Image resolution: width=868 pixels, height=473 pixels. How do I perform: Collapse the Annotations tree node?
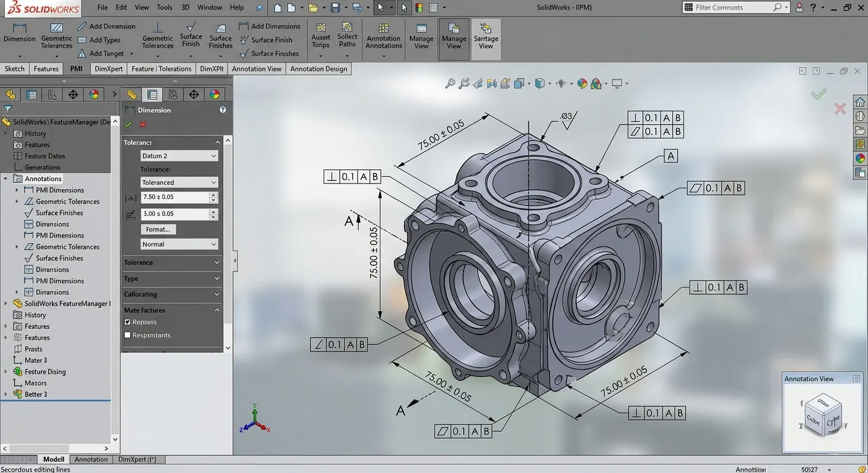pyautogui.click(x=6, y=179)
